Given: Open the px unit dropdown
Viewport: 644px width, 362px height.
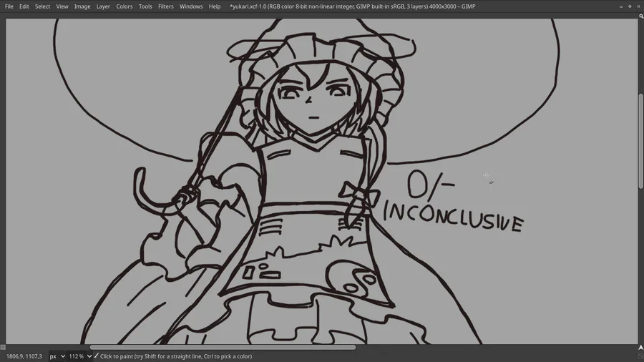Looking at the screenshot, I should [57, 356].
